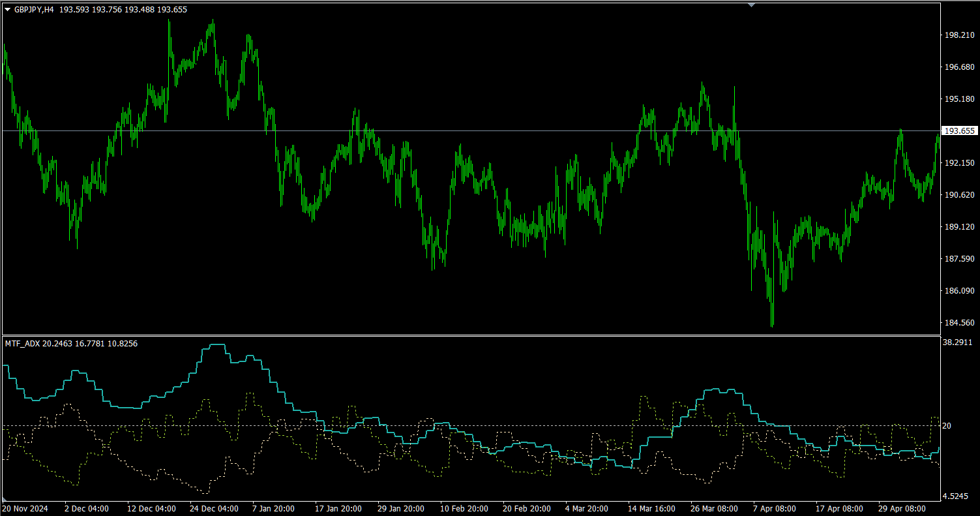Click the 7 Jan 20:00 time label

(x=275, y=508)
